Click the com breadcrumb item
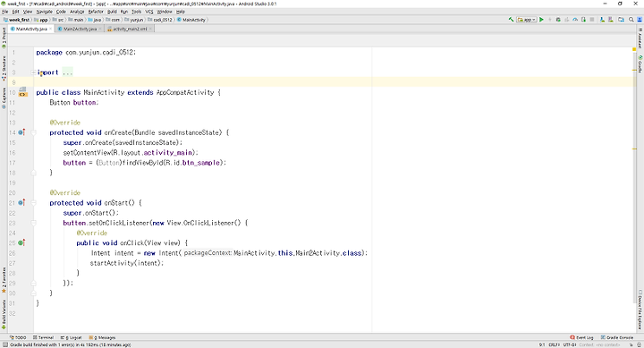The image size is (644, 348). (113, 20)
